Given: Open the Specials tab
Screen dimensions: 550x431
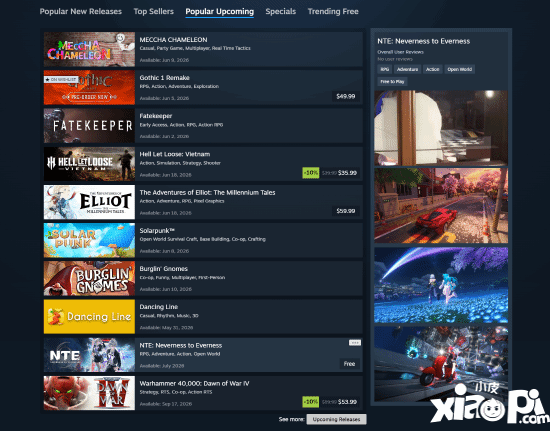Looking at the screenshot, I should point(281,12).
